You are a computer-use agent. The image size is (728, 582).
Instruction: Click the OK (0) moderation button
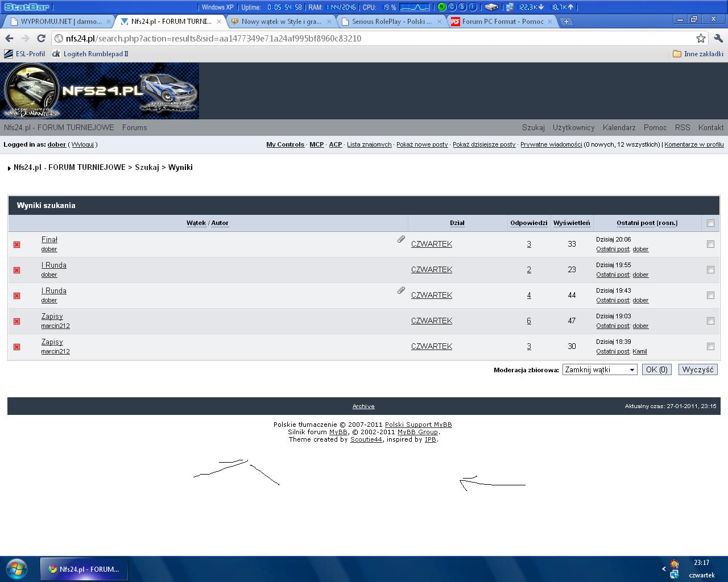656,369
